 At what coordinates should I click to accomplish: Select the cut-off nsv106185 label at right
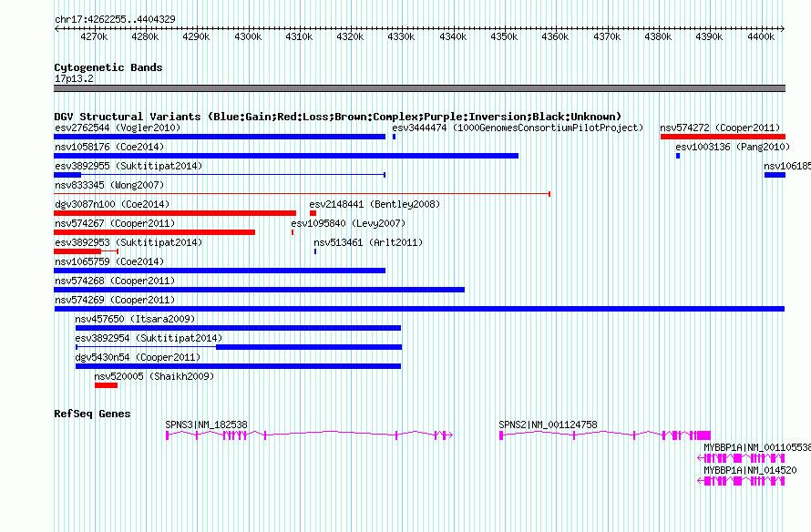coord(787,166)
